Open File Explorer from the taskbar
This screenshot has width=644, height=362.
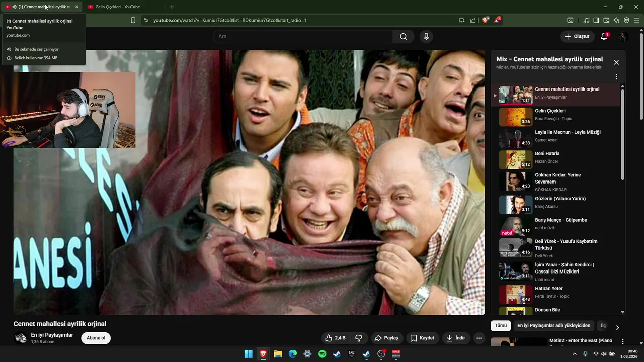(278, 354)
